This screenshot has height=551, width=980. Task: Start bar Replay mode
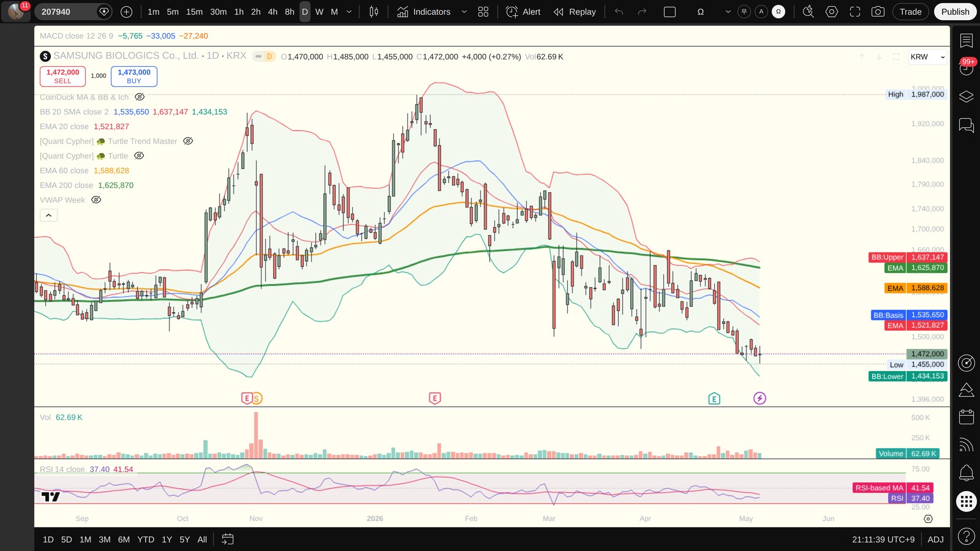point(575,12)
